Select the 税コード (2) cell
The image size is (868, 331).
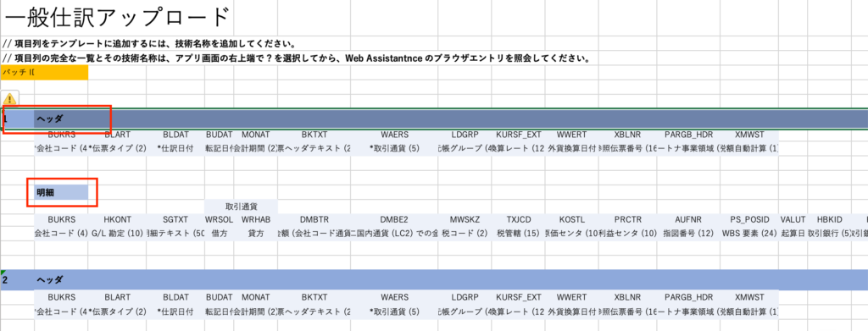pos(465,233)
